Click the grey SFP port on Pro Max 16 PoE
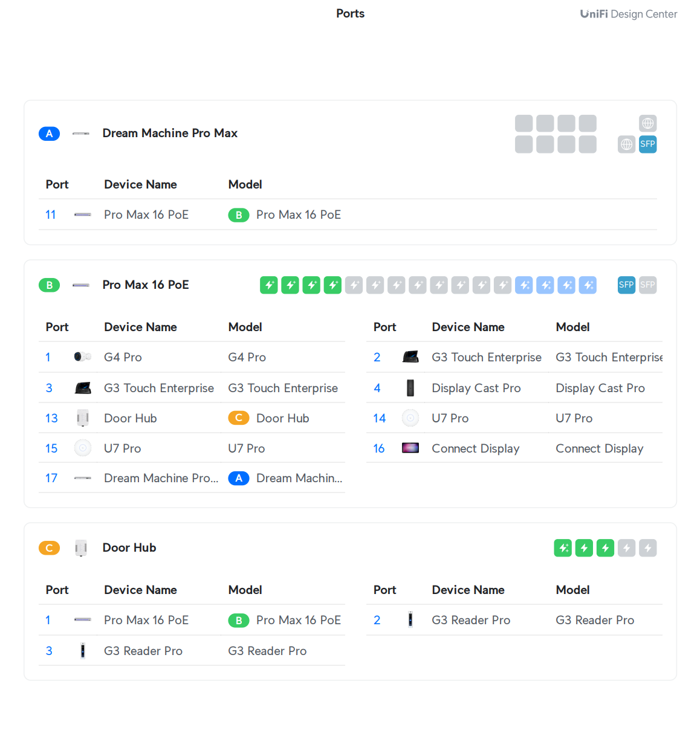Screen dimensions: 700x733 (647, 285)
